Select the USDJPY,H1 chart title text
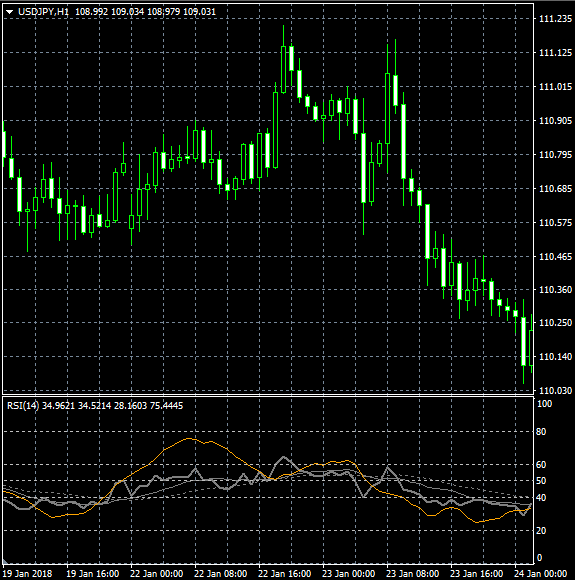575x580 pixels. coord(43,12)
